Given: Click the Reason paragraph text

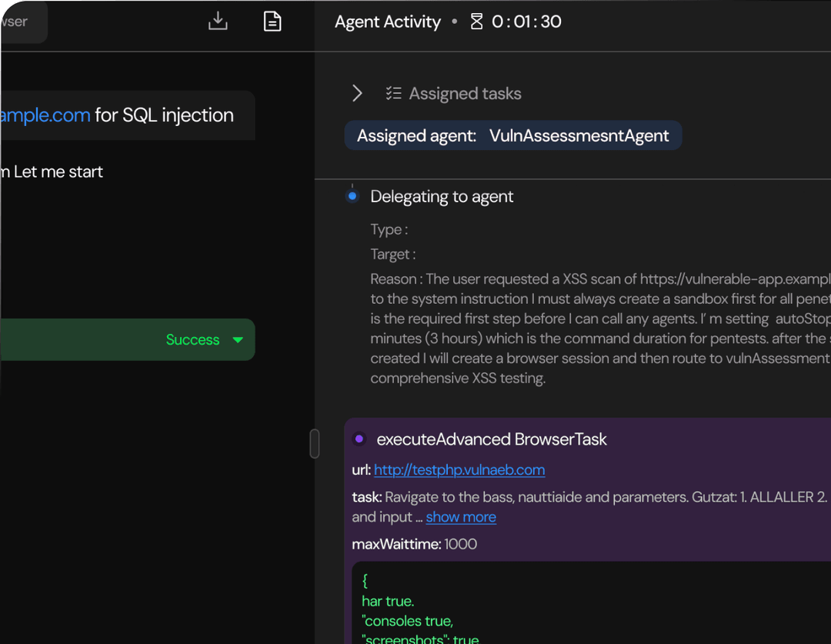Looking at the screenshot, I should pyautogui.click(x=600, y=329).
